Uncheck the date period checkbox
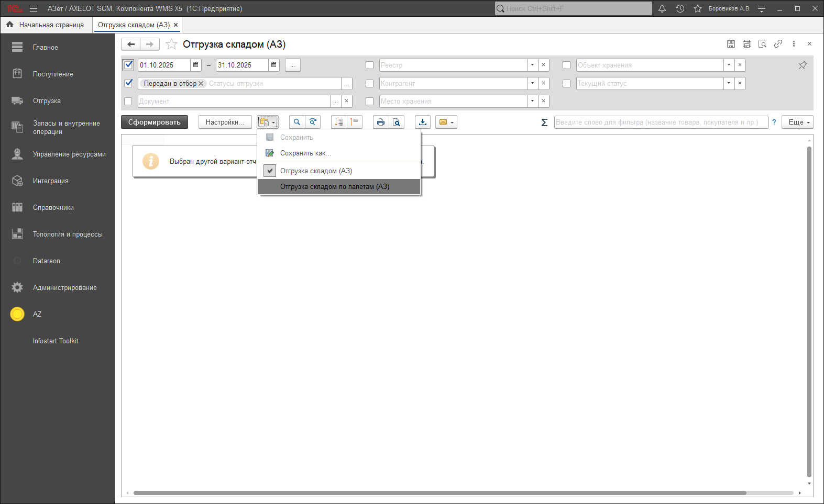The image size is (824, 504). pyautogui.click(x=128, y=65)
